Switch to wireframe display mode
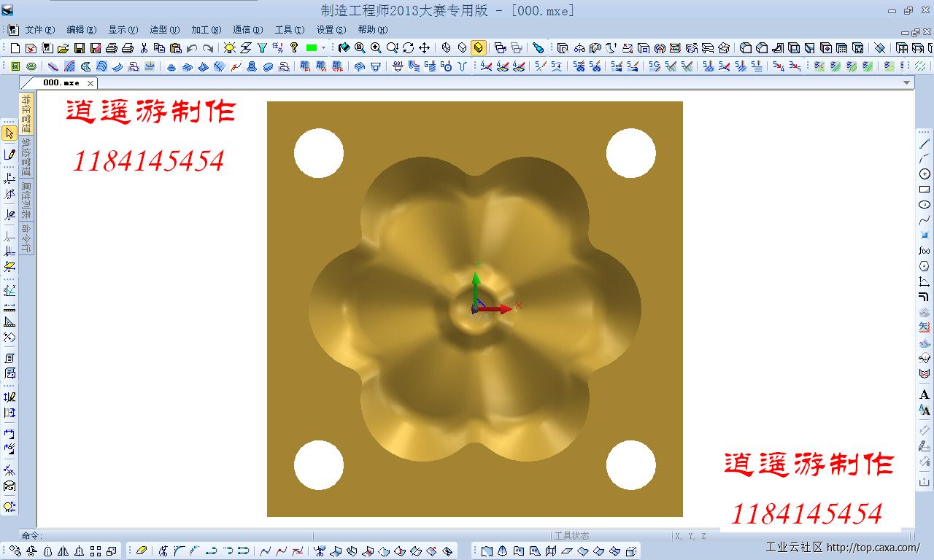 coord(447,48)
